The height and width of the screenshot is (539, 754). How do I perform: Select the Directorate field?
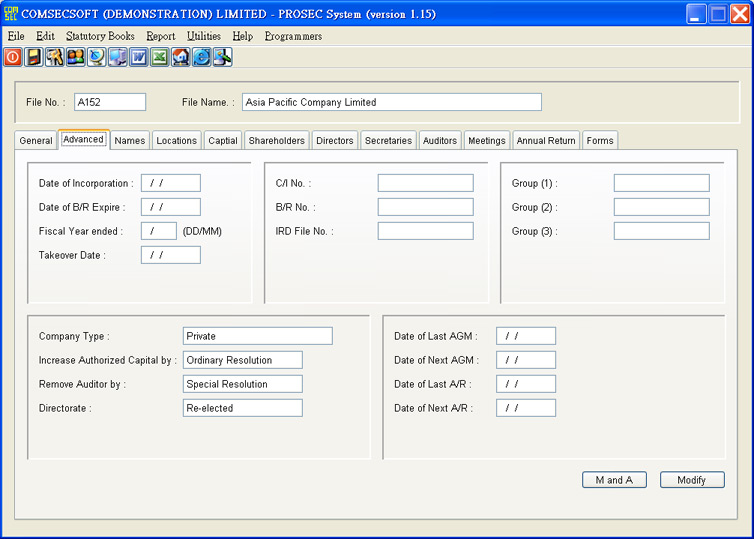click(242, 408)
